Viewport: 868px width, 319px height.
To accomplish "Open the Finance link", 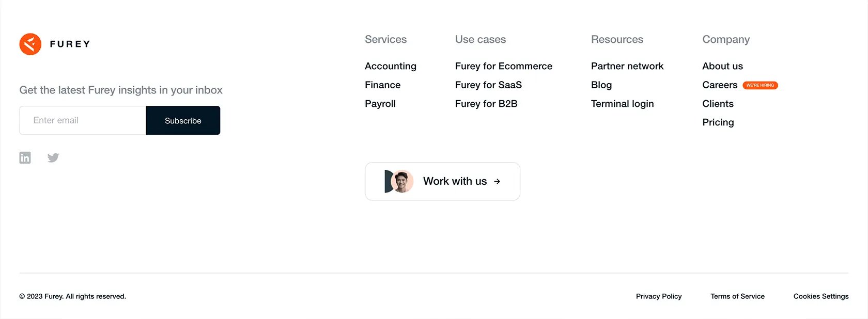I will tap(383, 85).
